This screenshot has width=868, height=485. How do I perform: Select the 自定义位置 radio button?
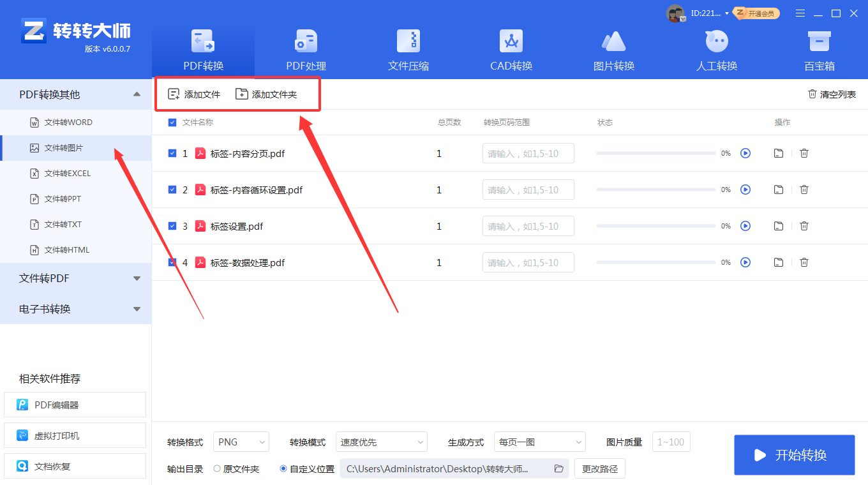click(283, 469)
